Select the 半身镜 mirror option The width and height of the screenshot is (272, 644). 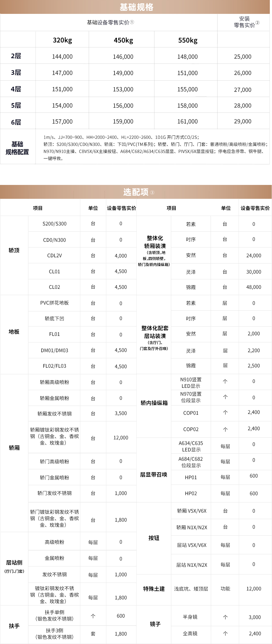[190, 617]
